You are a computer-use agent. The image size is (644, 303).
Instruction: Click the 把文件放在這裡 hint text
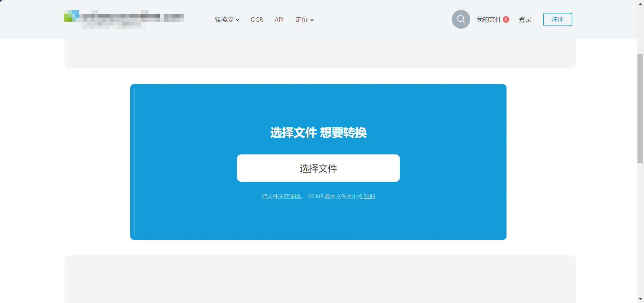pyautogui.click(x=281, y=196)
